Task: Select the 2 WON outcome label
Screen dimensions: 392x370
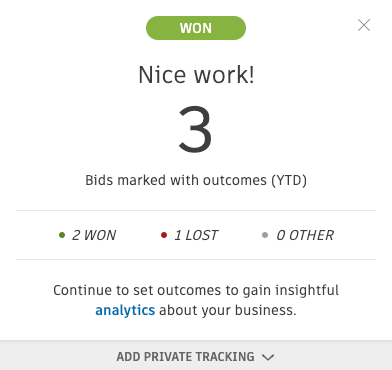Action: coord(94,235)
